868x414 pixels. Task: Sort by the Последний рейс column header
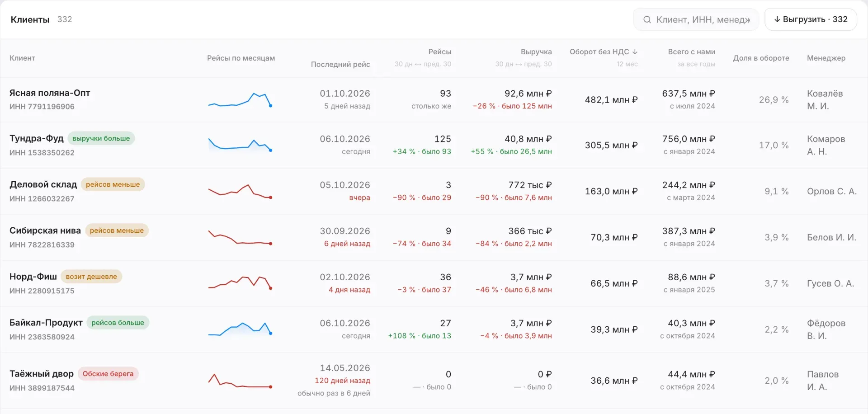(340, 64)
